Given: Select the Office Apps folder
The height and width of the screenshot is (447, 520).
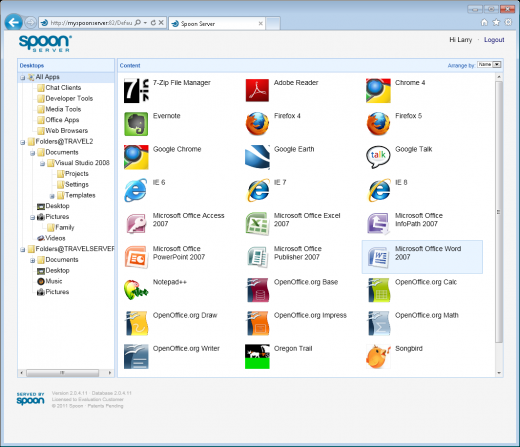Looking at the screenshot, I should 58,120.
